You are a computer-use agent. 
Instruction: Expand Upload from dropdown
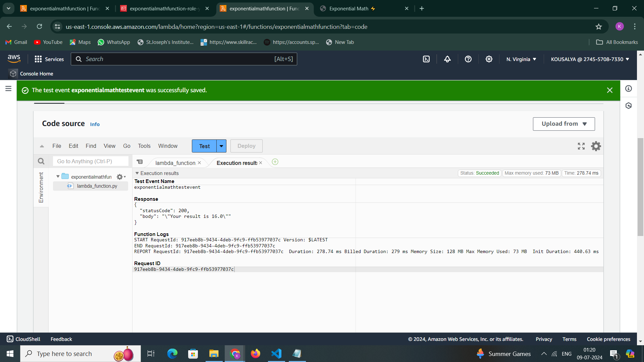tap(564, 124)
